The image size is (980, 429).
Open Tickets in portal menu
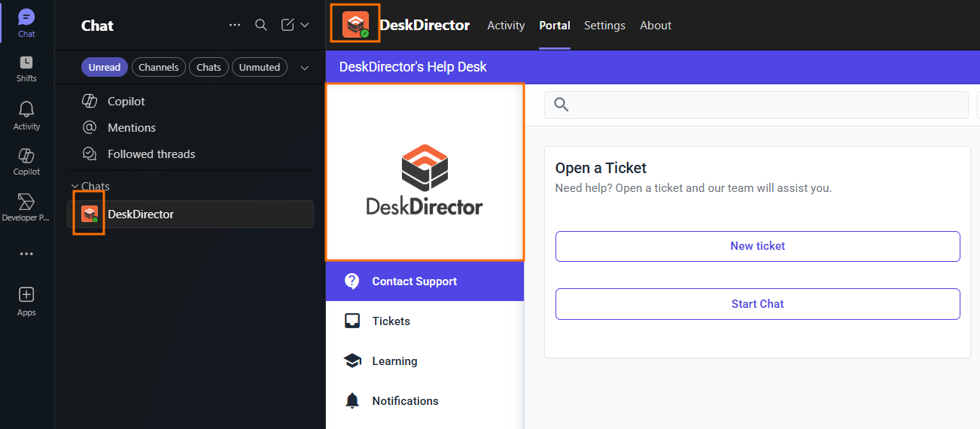click(425, 321)
